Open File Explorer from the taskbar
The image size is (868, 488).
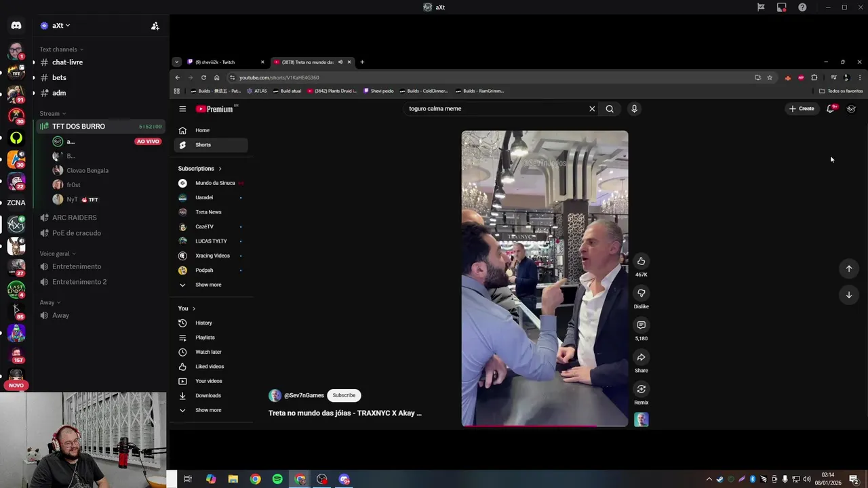pos(233,479)
